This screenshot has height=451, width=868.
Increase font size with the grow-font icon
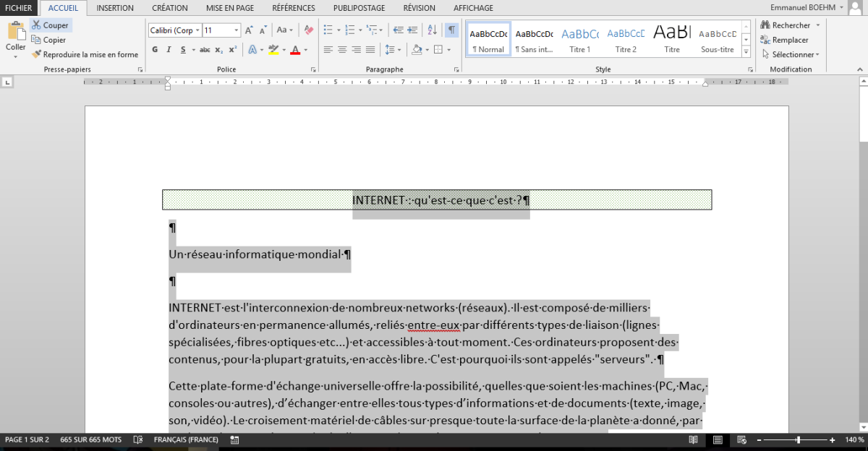click(249, 30)
